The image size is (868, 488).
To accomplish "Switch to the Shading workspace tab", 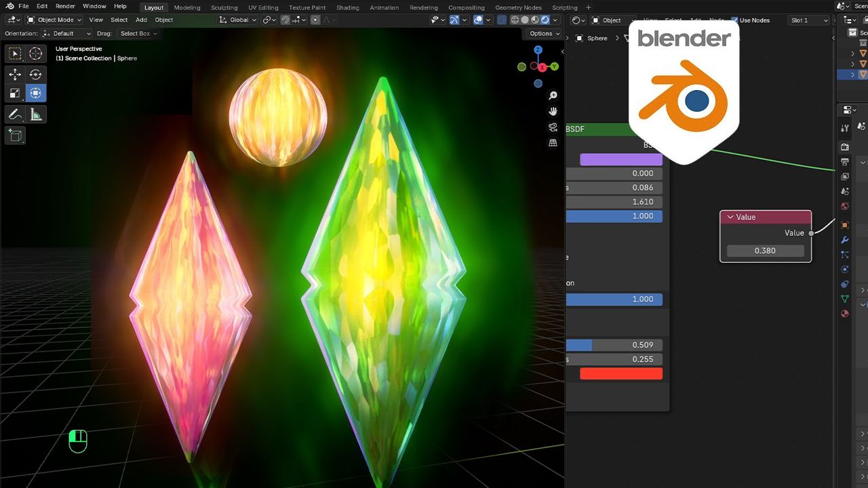I will (348, 7).
